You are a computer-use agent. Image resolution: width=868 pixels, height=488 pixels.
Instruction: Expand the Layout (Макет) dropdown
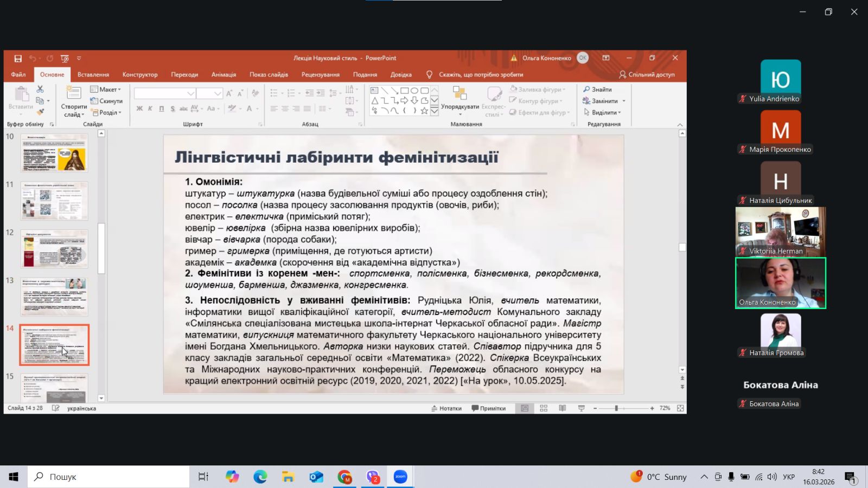[106, 89]
